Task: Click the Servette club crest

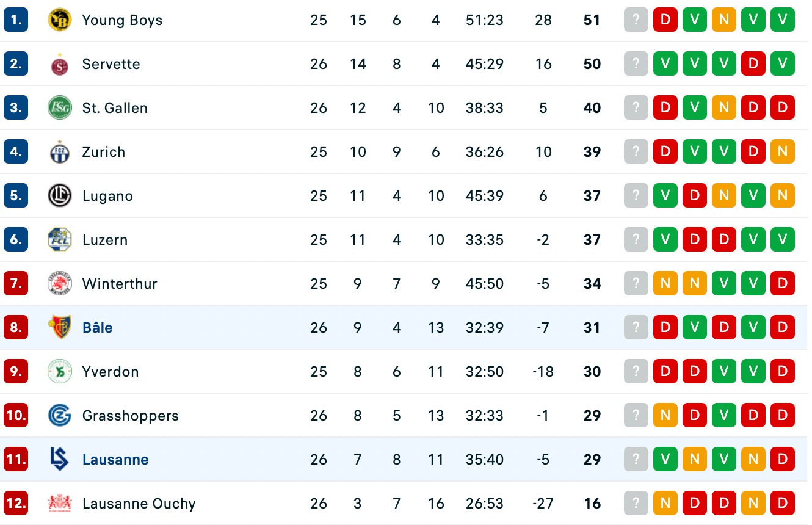Action: [60, 63]
